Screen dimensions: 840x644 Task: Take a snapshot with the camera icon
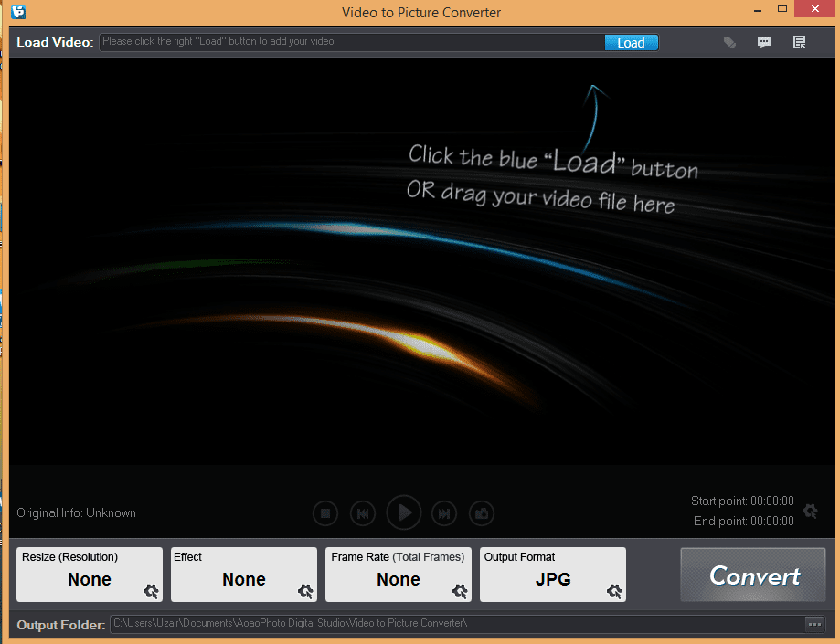[x=482, y=512]
